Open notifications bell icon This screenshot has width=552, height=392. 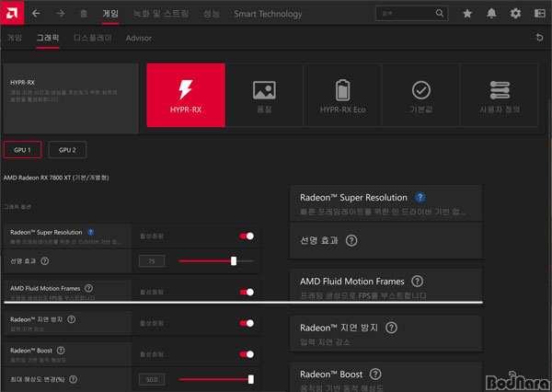(491, 14)
